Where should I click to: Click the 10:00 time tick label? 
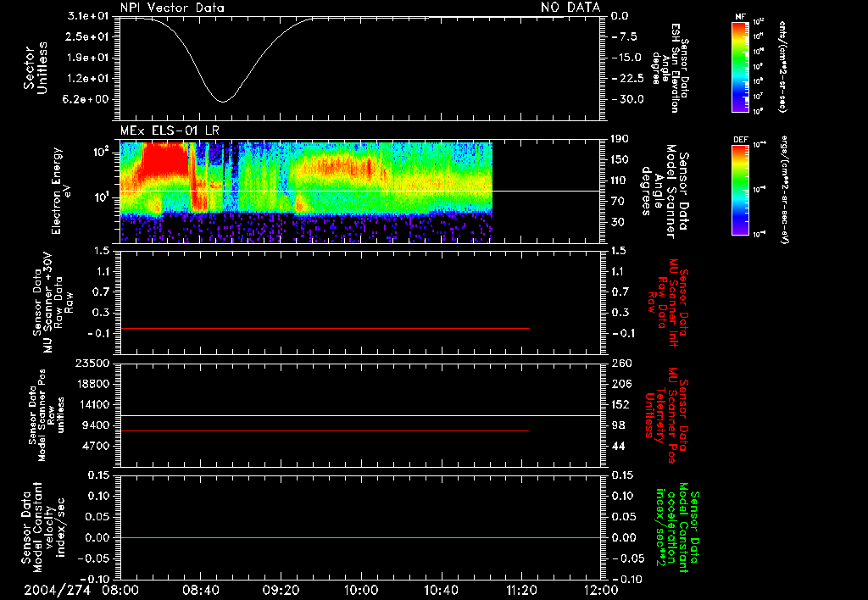tap(360, 591)
